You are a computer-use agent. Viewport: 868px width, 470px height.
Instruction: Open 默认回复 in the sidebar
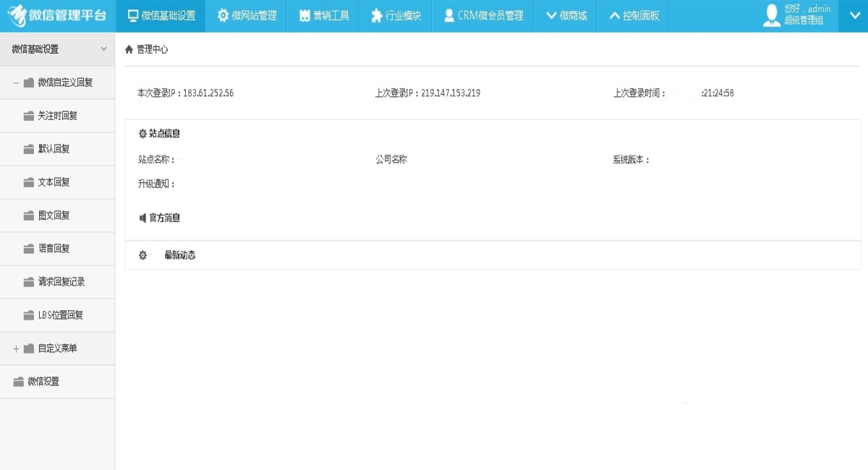pyautogui.click(x=58, y=149)
